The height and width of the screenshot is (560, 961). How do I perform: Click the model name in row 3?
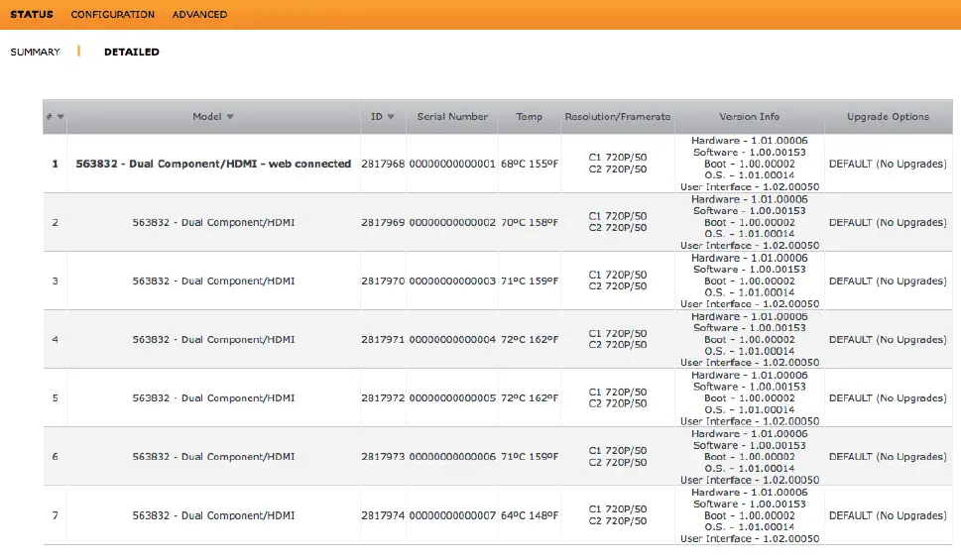[213, 280]
